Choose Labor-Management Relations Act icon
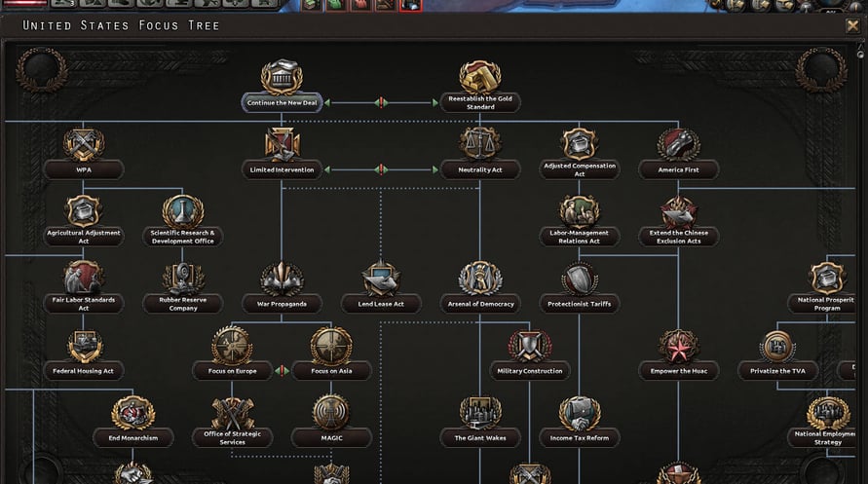 [x=579, y=211]
